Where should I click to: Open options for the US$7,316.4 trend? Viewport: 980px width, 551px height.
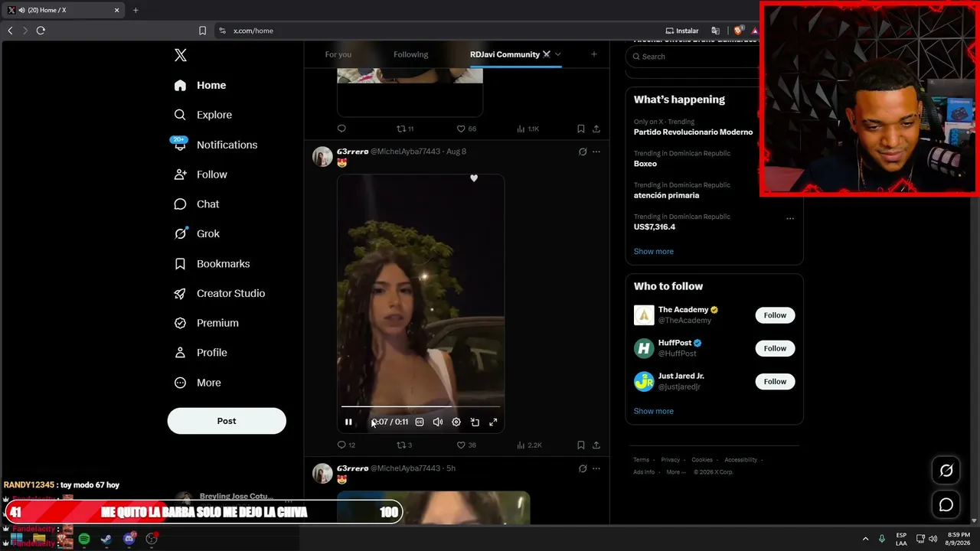[790, 219]
